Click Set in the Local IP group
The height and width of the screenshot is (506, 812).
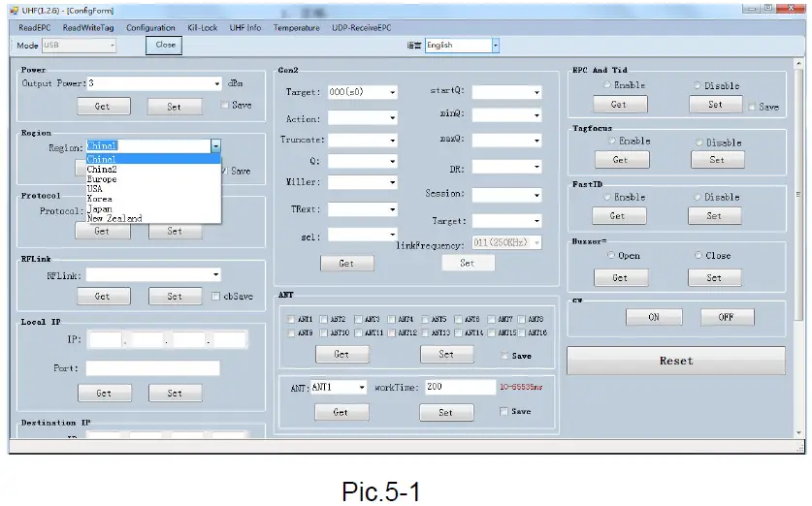175,394
